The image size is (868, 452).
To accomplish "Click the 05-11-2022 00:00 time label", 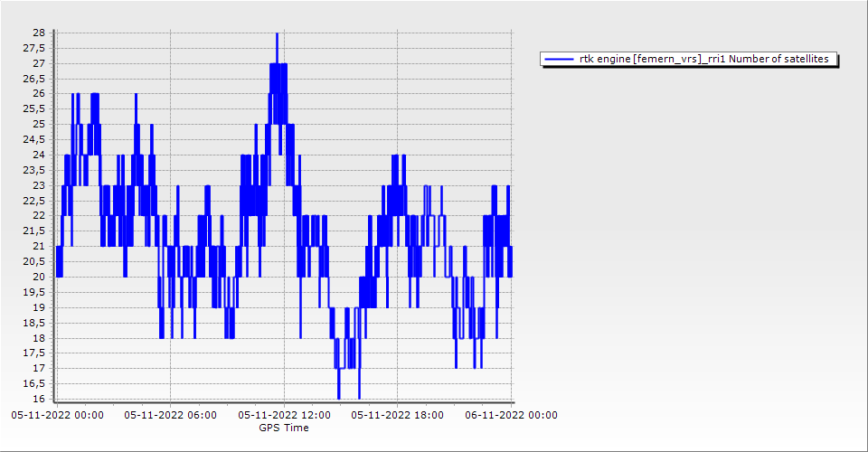I will click(57, 416).
